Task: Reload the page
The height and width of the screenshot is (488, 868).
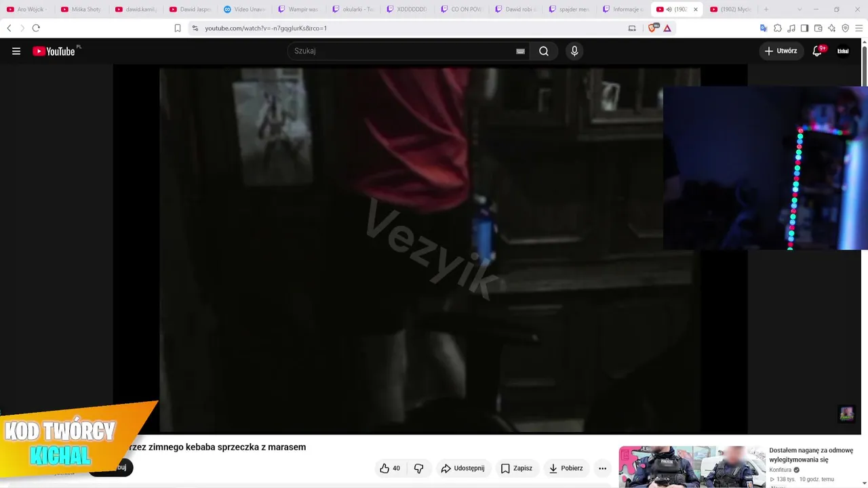Action: [36, 28]
